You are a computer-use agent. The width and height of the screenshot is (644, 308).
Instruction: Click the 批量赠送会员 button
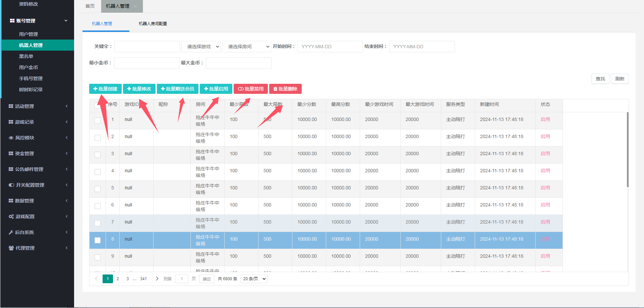[177, 89]
